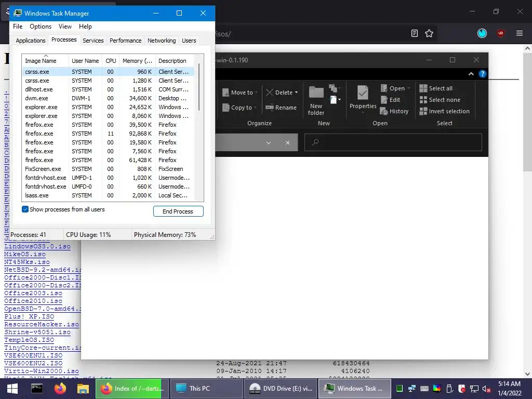532x399 pixels.
Task: Sort processes by Image Name column
Action: click(x=45, y=61)
